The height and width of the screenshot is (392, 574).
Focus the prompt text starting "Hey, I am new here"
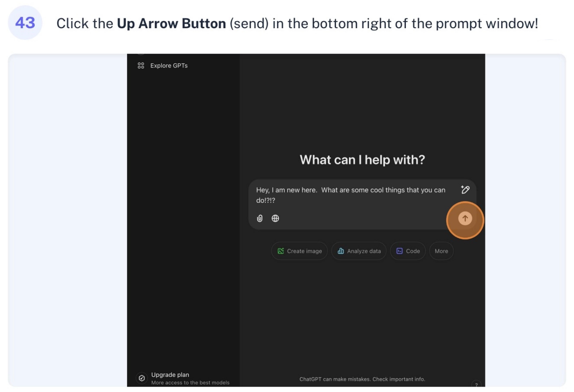(x=351, y=195)
